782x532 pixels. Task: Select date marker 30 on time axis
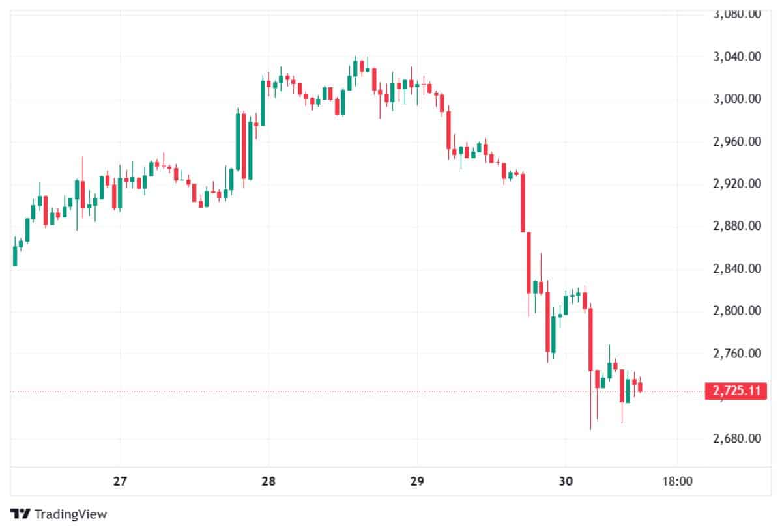point(566,482)
